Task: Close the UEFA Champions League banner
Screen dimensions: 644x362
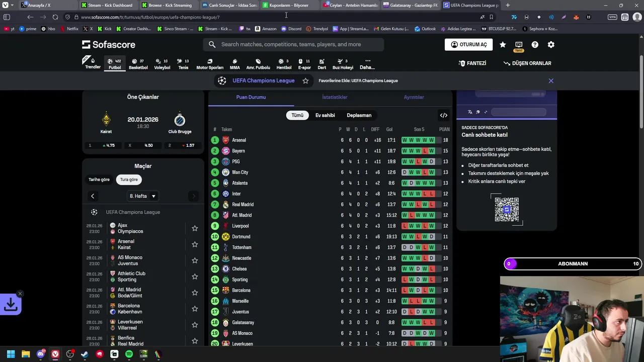Action: click(551, 80)
